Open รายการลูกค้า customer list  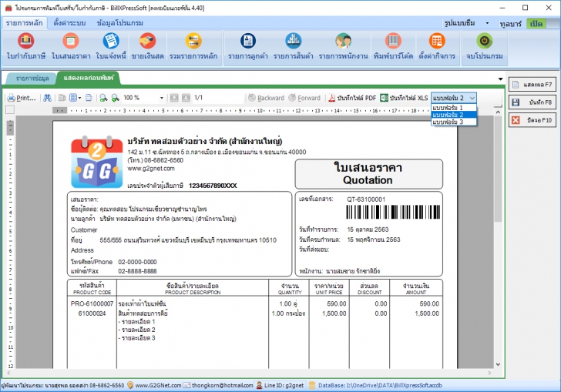click(247, 46)
